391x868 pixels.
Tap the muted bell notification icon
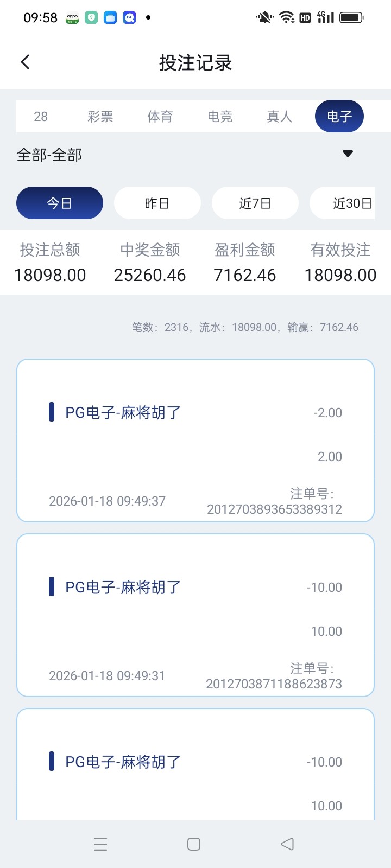[264, 17]
